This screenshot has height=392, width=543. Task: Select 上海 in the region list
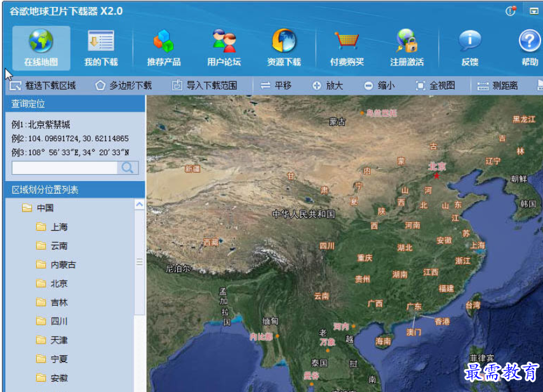(x=59, y=227)
